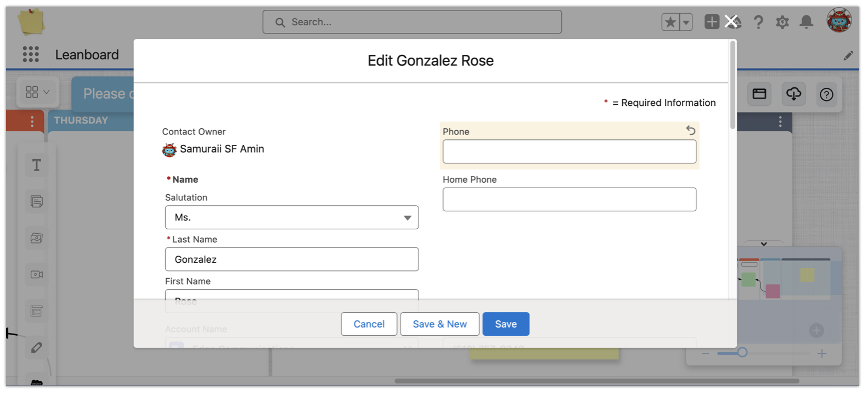The width and height of the screenshot is (868, 395).
Task: Click the global actions plus icon
Action: 712,22
